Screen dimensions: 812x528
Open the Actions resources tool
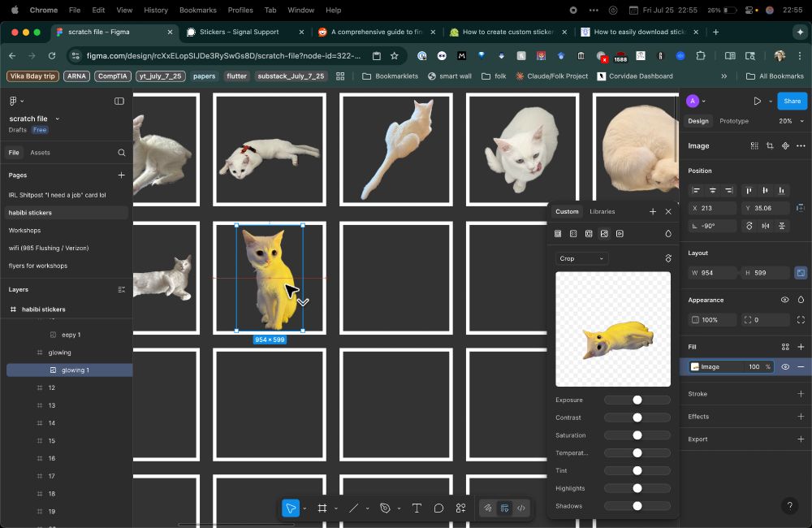460,509
